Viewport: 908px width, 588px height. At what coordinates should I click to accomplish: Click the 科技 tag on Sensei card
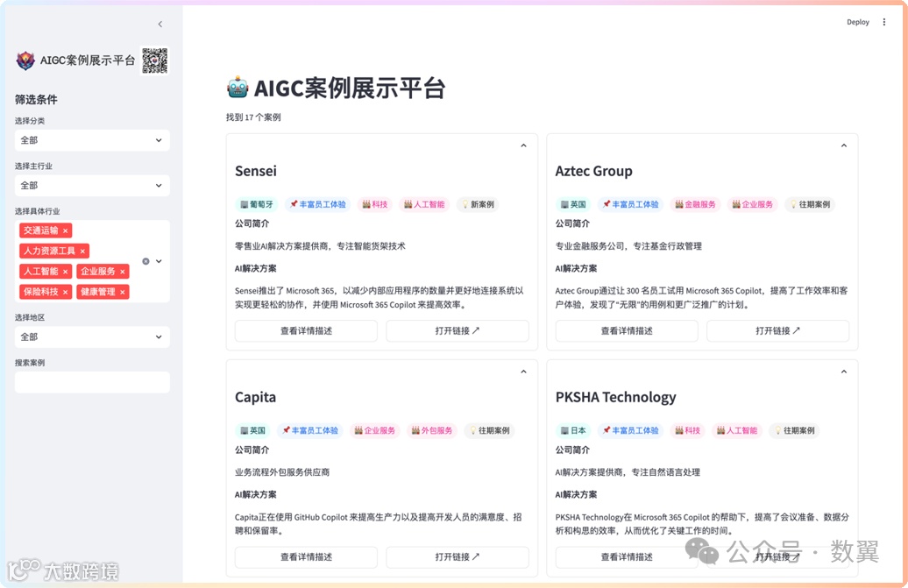click(x=374, y=204)
